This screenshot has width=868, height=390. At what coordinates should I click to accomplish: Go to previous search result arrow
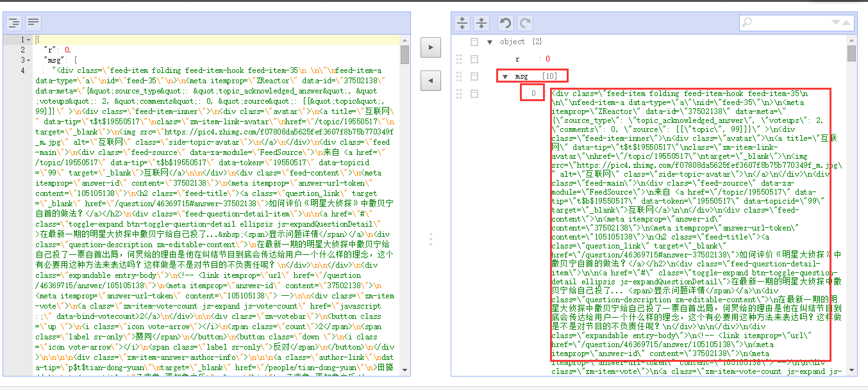click(846, 23)
